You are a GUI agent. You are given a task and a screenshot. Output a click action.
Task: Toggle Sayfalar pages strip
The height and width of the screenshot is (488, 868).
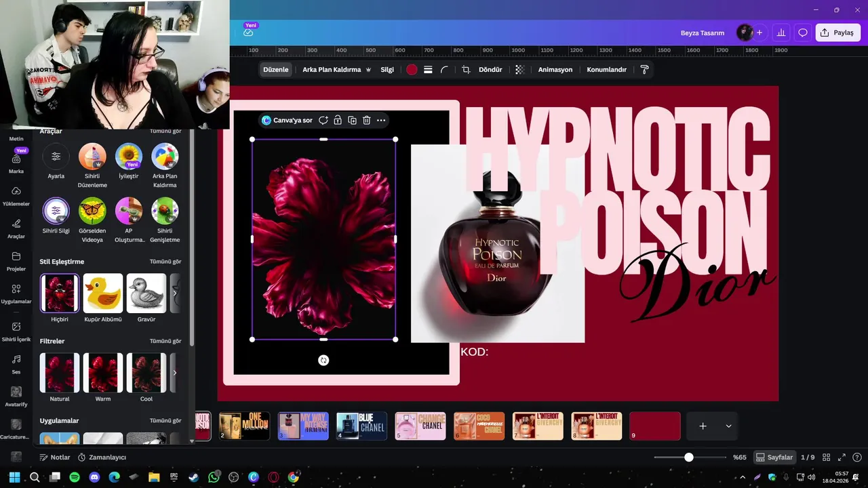pyautogui.click(x=774, y=457)
